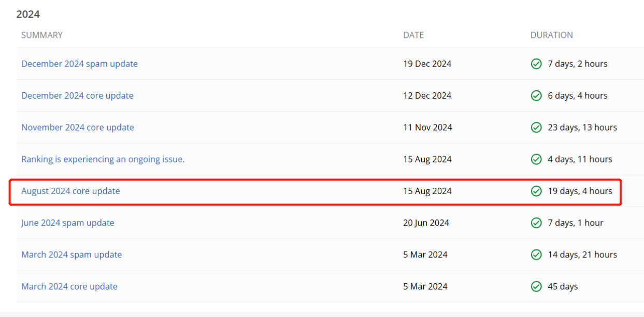Image resolution: width=644 pixels, height=317 pixels.
Task: Click the DATE column header
Action: click(413, 35)
